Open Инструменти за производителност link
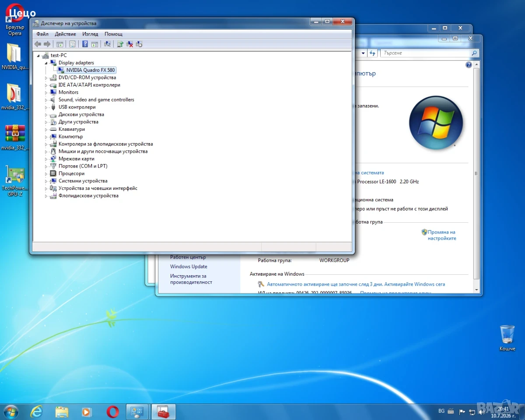Viewport: 525px width, 420px height. pos(191,279)
